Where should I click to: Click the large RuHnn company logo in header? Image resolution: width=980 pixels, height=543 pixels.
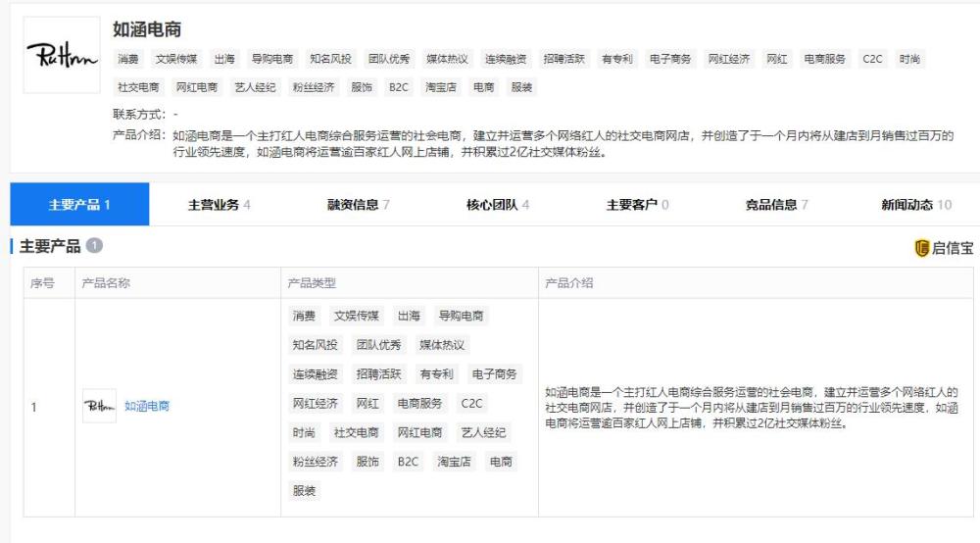[62, 55]
